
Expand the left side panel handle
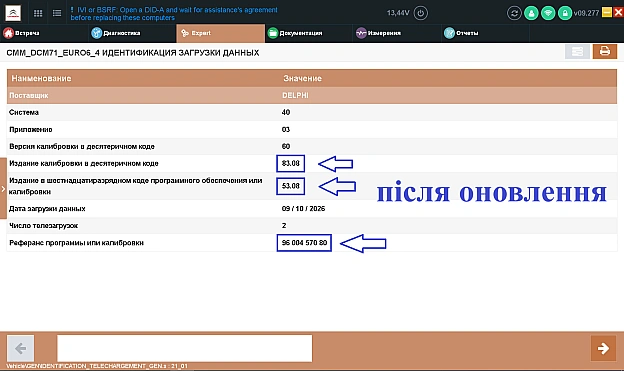[x=3, y=188]
